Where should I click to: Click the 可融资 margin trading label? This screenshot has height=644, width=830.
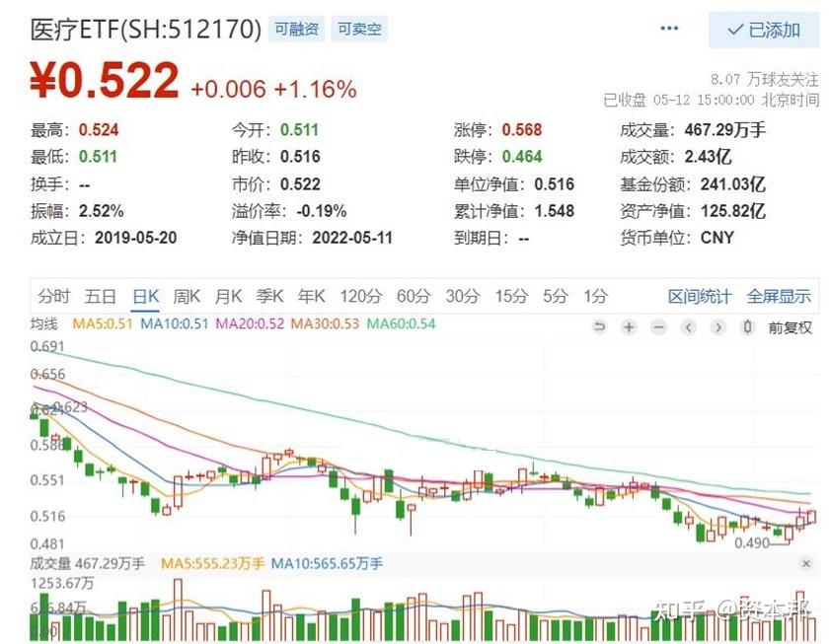click(296, 29)
